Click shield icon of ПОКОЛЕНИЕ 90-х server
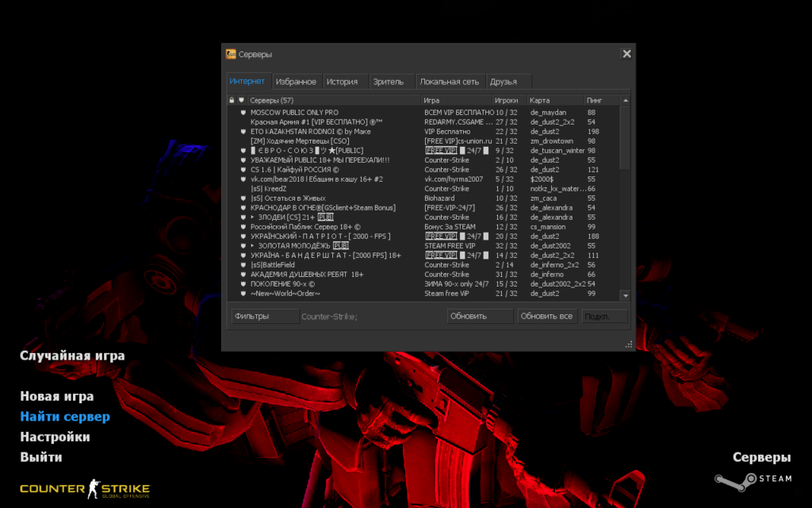This screenshot has width=812, height=508. tap(243, 284)
